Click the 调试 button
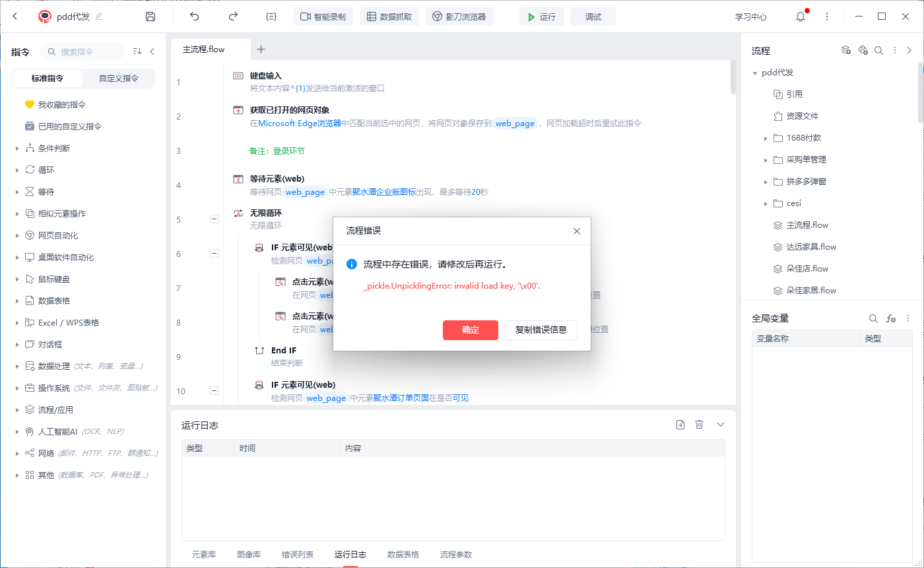This screenshot has width=924, height=568. coord(593,17)
